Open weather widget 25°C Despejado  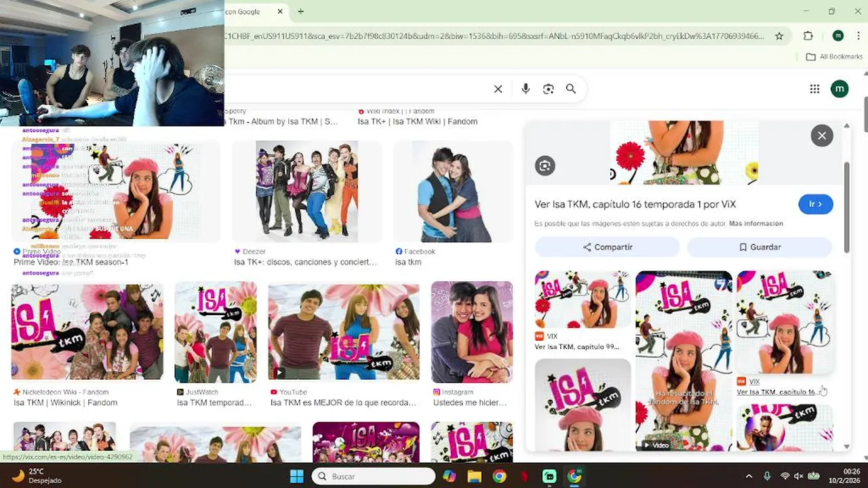(x=37, y=476)
